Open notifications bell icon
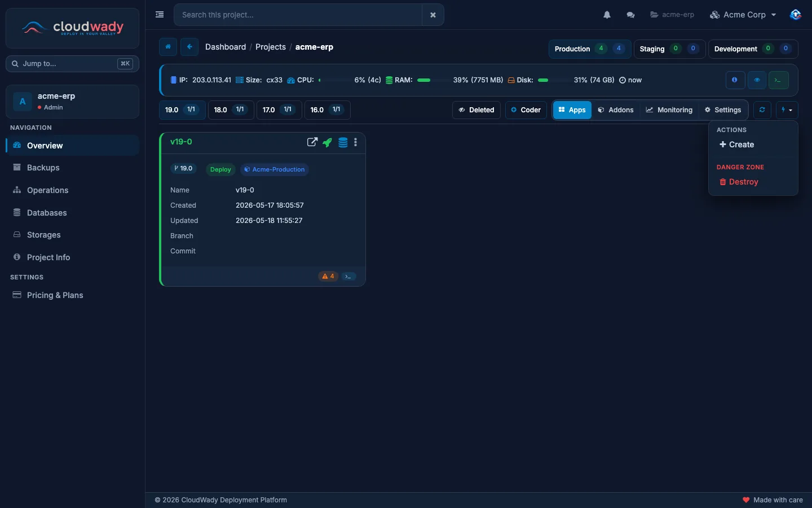Viewport: 812px width, 508px height. tap(607, 15)
